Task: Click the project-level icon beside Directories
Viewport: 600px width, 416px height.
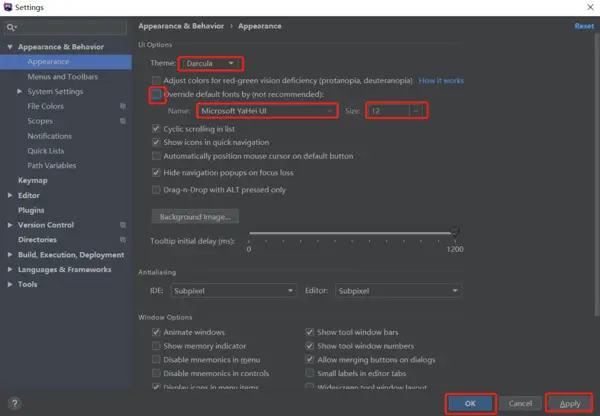Action: [x=122, y=240]
